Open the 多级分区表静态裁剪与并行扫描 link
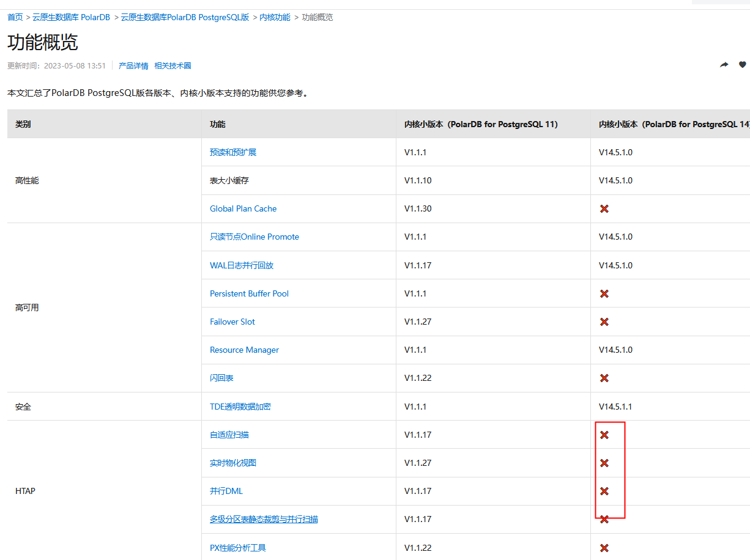The image size is (750, 560). click(x=264, y=519)
